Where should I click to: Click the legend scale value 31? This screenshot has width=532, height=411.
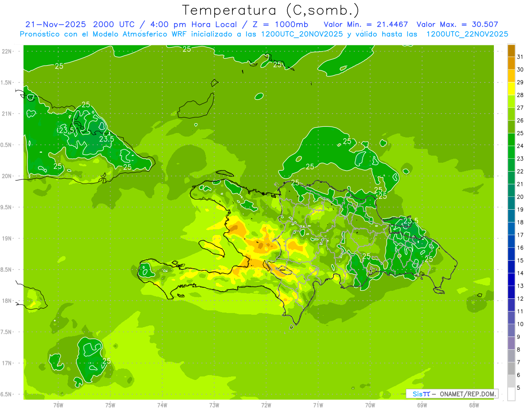(520, 57)
